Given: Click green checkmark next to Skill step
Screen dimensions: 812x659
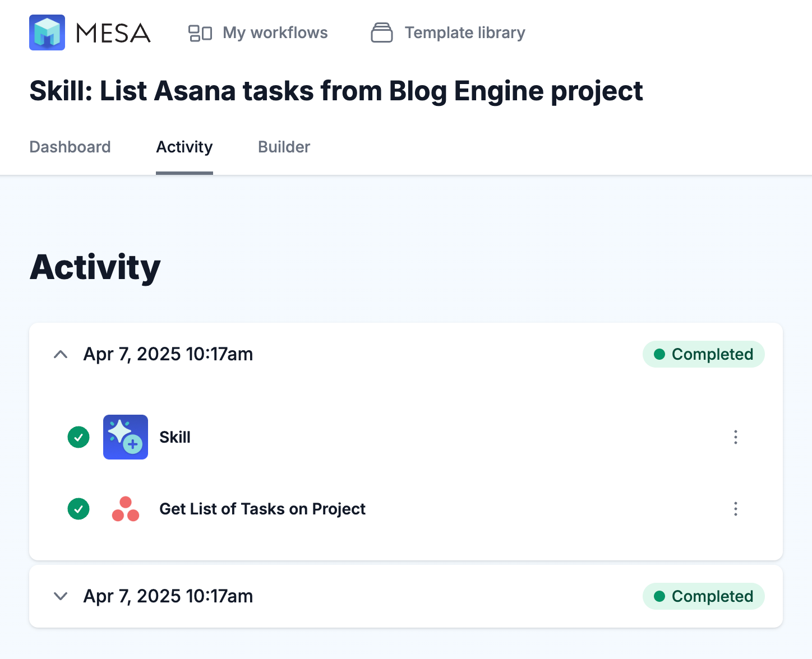Looking at the screenshot, I should 79,437.
